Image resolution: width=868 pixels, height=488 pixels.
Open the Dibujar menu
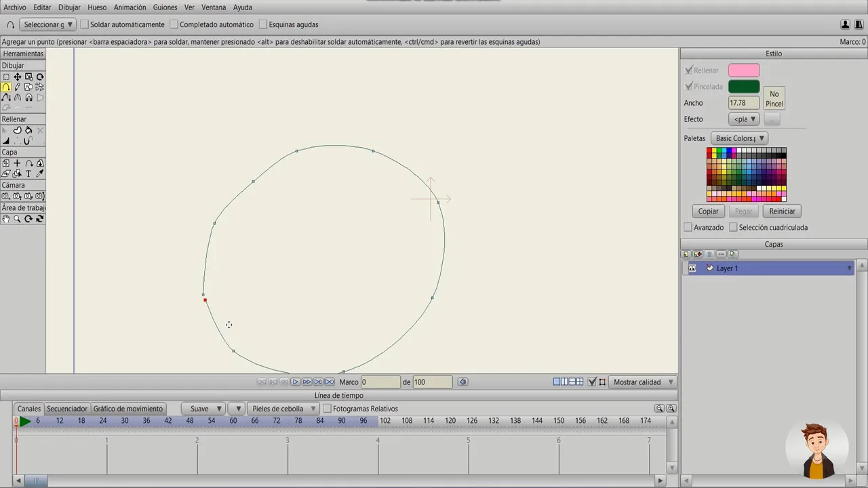(69, 7)
